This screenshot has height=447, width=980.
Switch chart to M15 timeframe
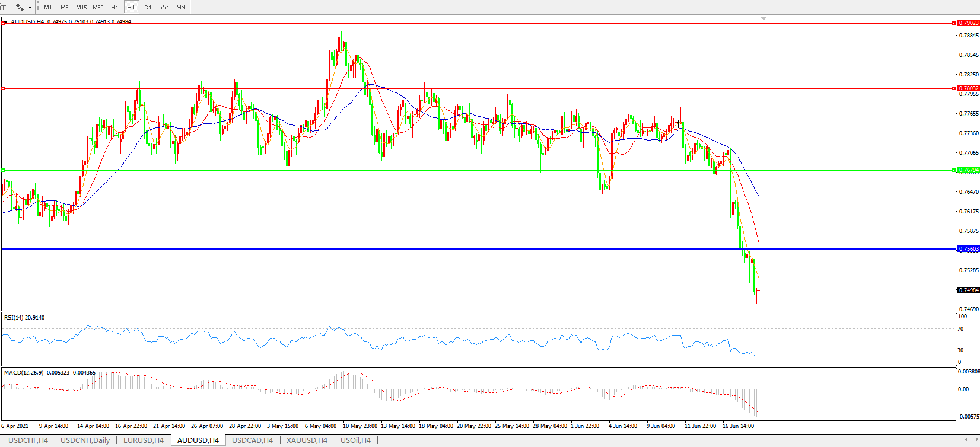point(81,8)
